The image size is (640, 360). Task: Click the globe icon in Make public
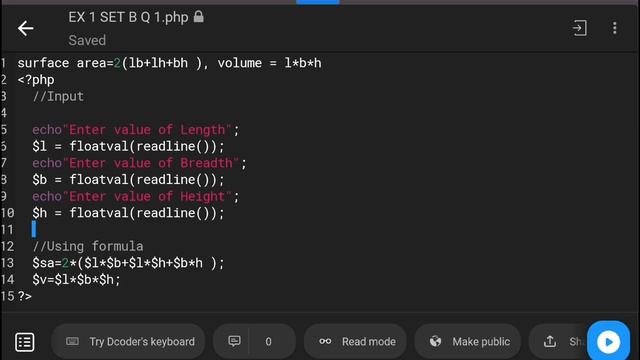[435, 341]
